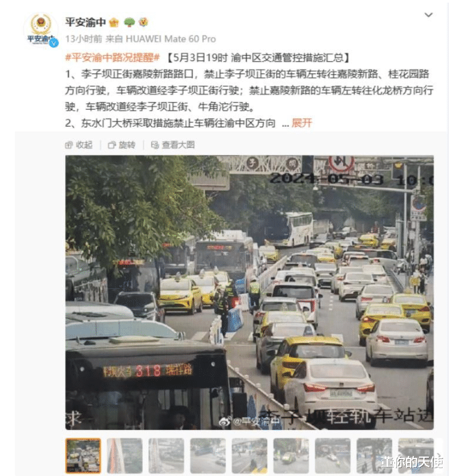Rotate the image with the 旋转 button
Image resolution: width=449 pixels, height=476 pixels.
coord(122,145)
